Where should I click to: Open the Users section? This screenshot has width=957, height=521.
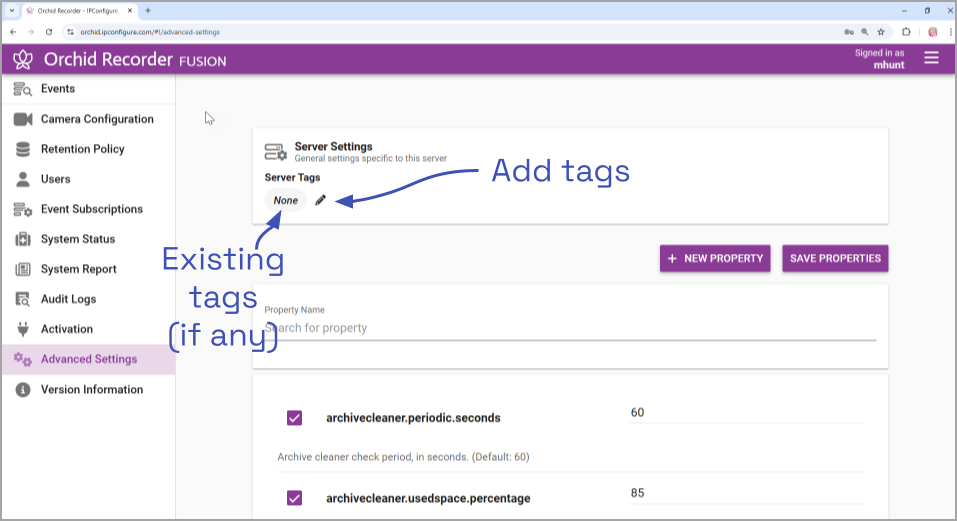[55, 179]
